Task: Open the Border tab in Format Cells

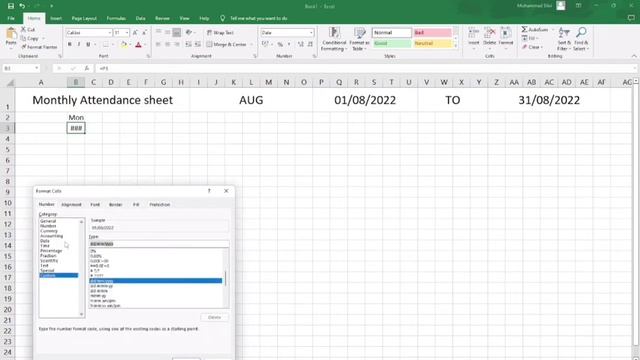Action: 116,204
